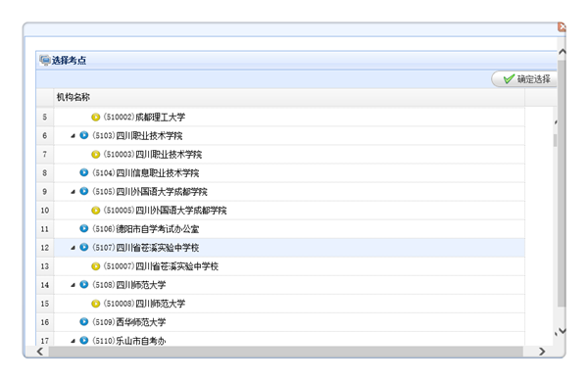
Task: Close the 选择考点 dialog window
Action: click(x=562, y=27)
